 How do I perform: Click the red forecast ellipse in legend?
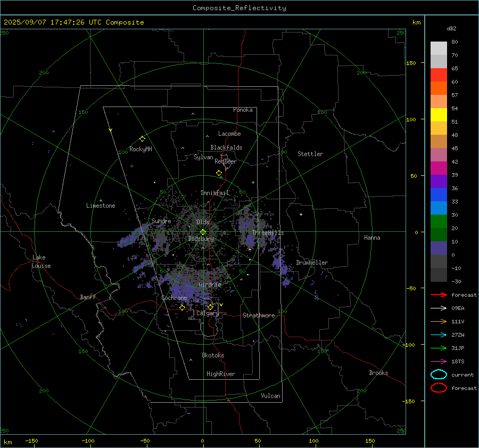coord(439,388)
